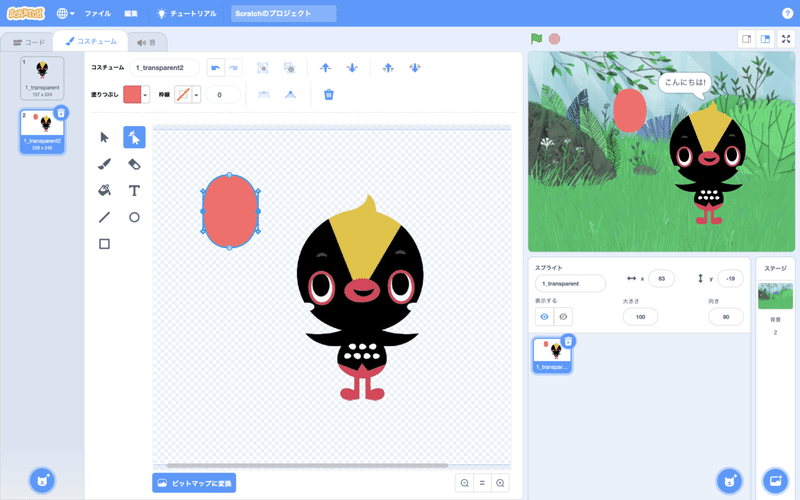Select the Reshape tool
Image resolution: width=800 pixels, height=500 pixels.
[134, 137]
